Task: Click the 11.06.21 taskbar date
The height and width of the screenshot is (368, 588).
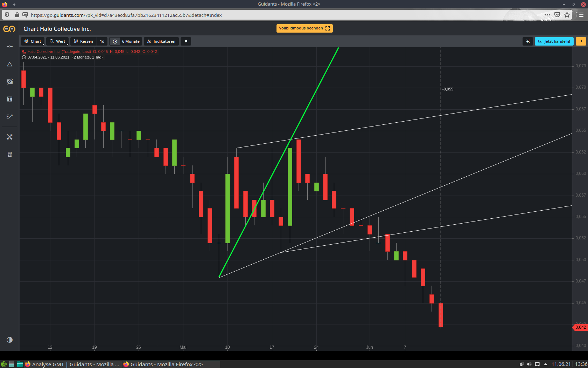Action: (x=561, y=364)
